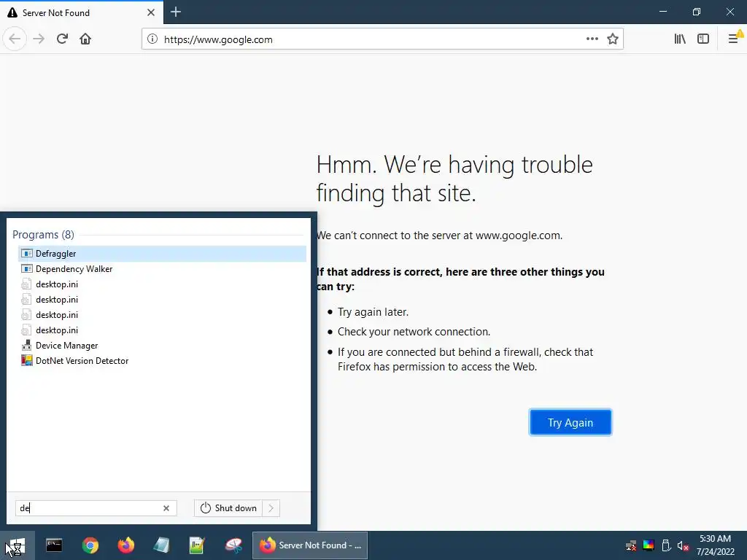Click the colorful display tray icon
Screen dimensions: 747x560
pyautogui.click(x=649, y=545)
